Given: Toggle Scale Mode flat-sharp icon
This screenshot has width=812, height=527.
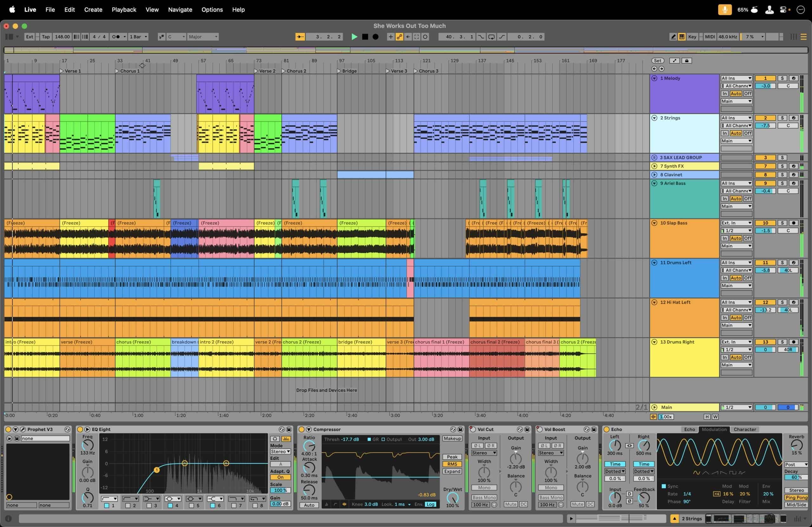Looking at the screenshot, I should (x=161, y=37).
